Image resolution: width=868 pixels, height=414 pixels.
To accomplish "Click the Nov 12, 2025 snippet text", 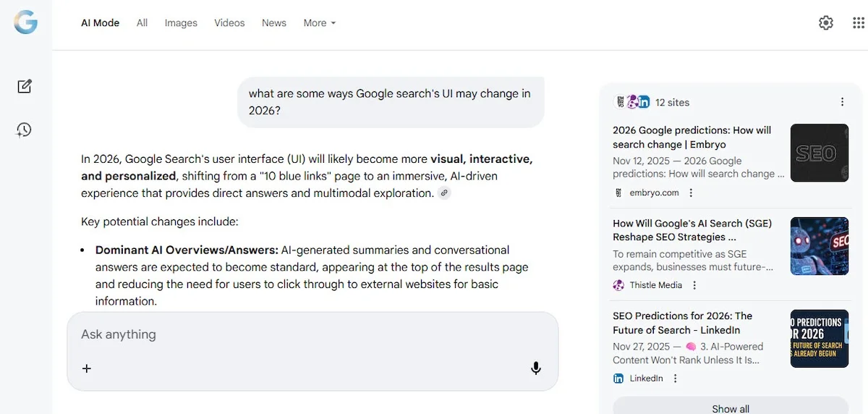I will tap(699, 167).
